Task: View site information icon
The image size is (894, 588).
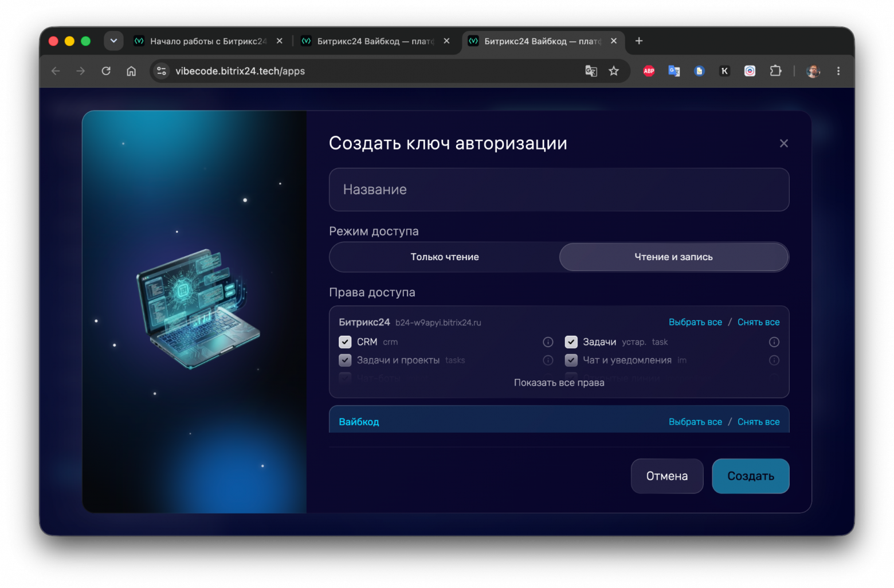Action: tap(162, 71)
